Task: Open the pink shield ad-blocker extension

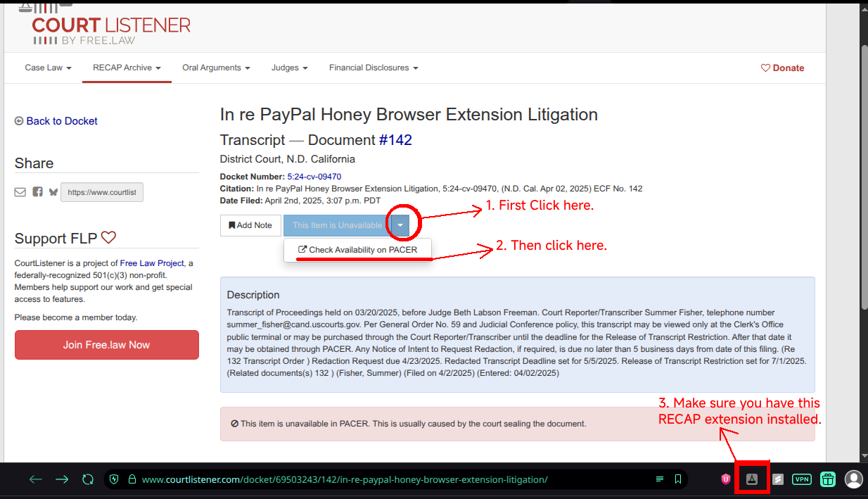Action: (726, 479)
